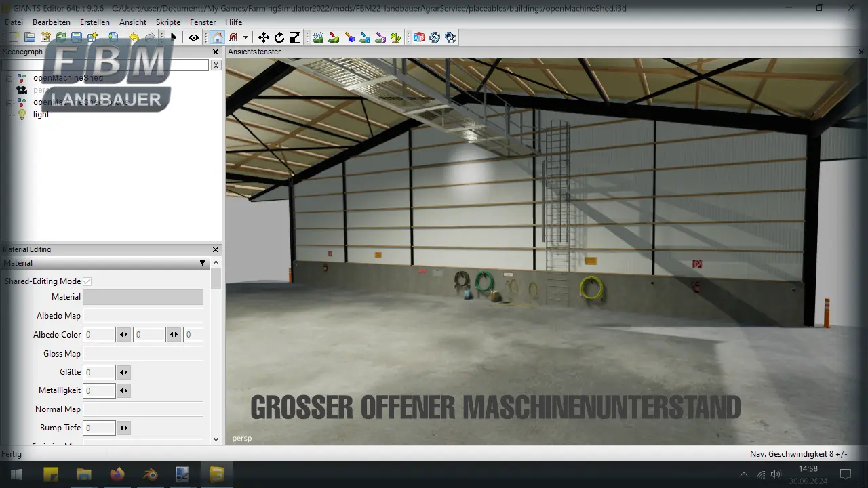
Task: Open the Datei menu
Action: (14, 22)
